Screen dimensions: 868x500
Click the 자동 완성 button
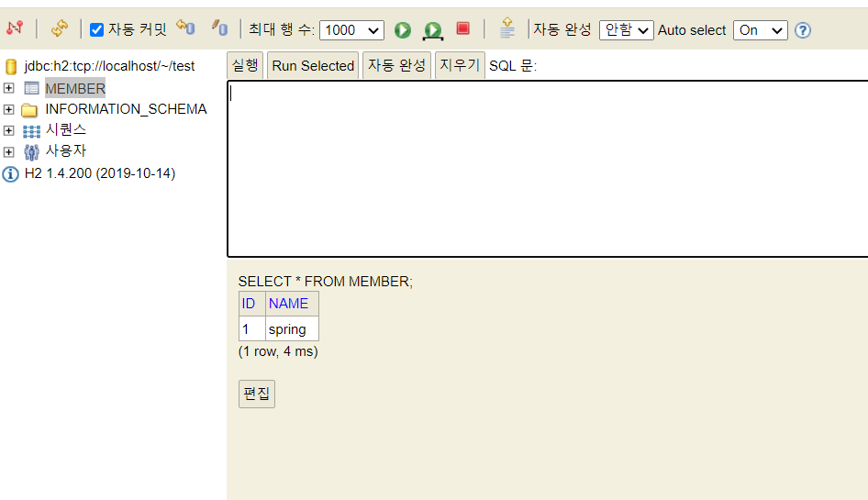[x=396, y=65]
